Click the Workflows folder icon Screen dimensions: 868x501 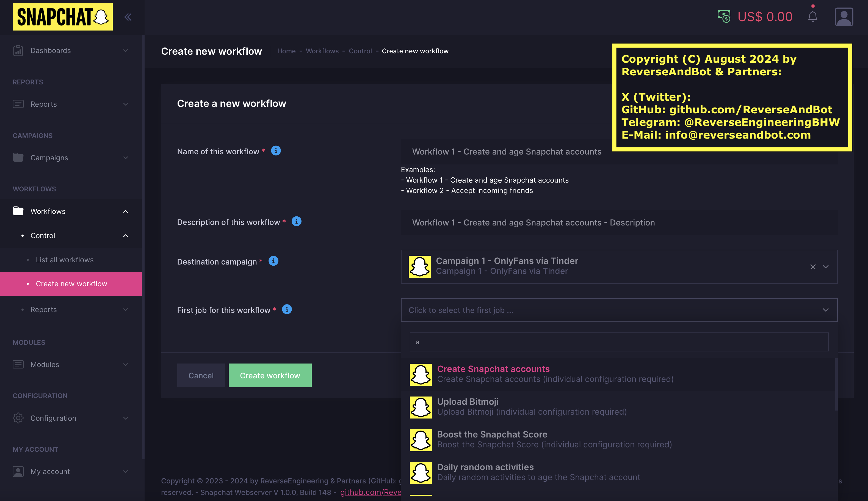18,211
